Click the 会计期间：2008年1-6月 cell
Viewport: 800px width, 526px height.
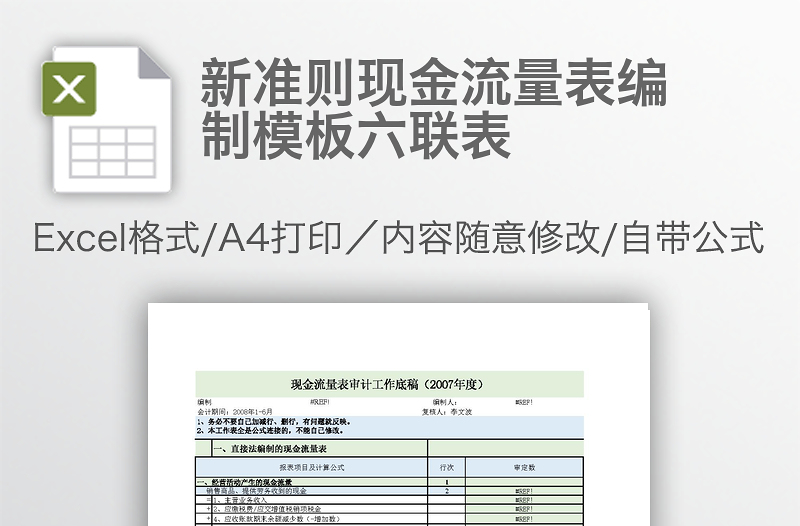(235, 411)
